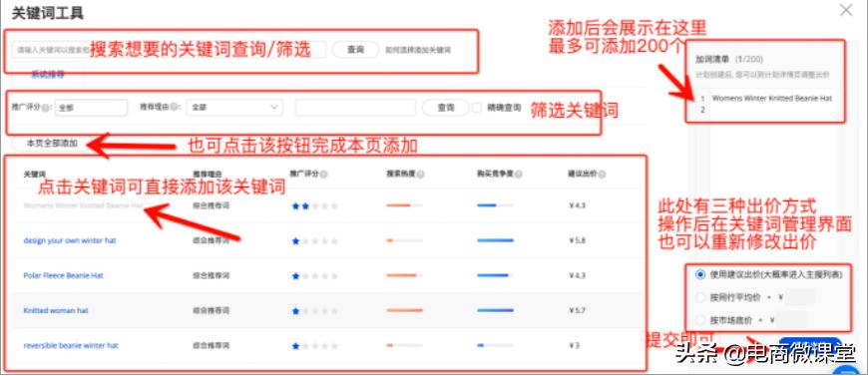The image size is (868, 376).
Task: Click the price field beside 按市场底价
Action: click(x=791, y=320)
